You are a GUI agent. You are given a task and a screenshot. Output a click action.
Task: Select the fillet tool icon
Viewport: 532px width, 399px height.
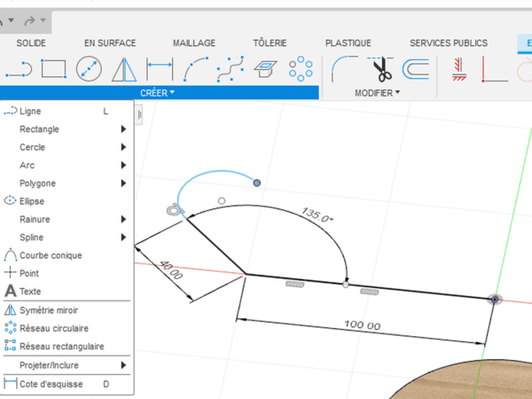tap(343, 68)
